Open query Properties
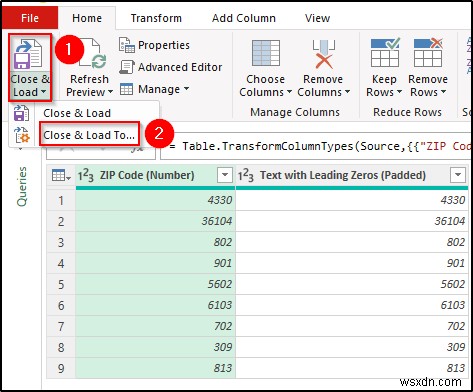 coord(154,45)
